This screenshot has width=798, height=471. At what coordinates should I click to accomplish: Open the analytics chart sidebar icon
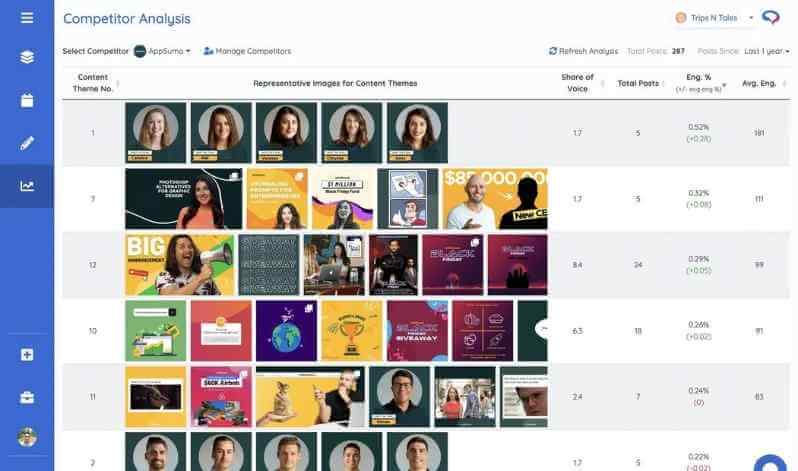pos(27,186)
